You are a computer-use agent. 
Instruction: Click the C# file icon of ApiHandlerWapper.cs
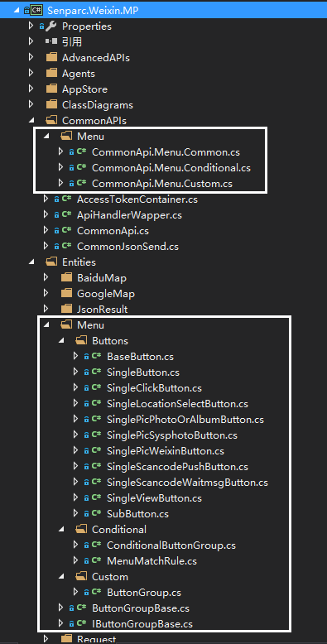(x=66, y=214)
